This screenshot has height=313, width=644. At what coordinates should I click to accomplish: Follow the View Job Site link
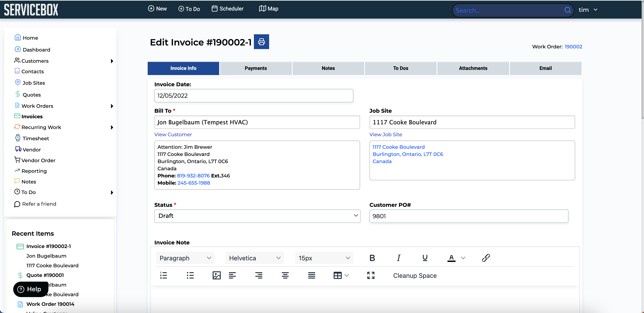(x=385, y=134)
